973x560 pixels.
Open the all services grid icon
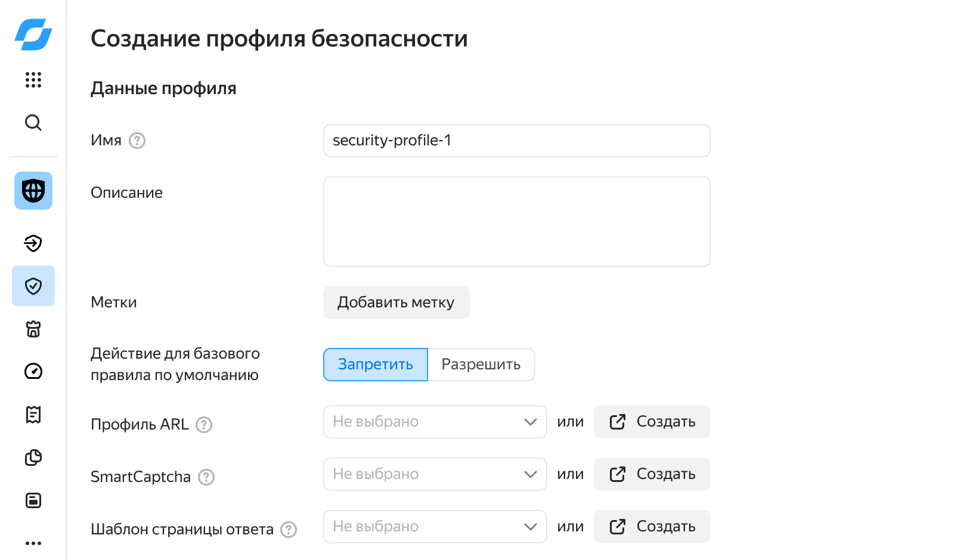tap(33, 80)
